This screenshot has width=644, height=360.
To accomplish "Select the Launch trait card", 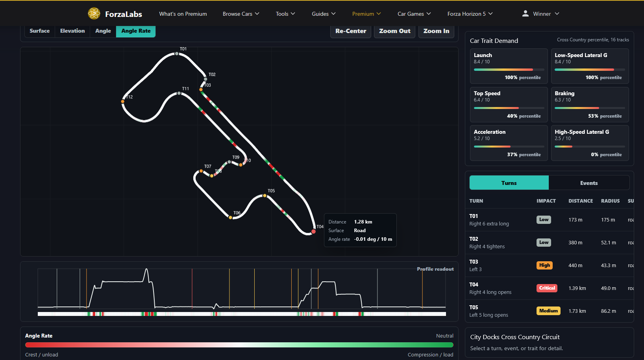I will tap(509, 66).
